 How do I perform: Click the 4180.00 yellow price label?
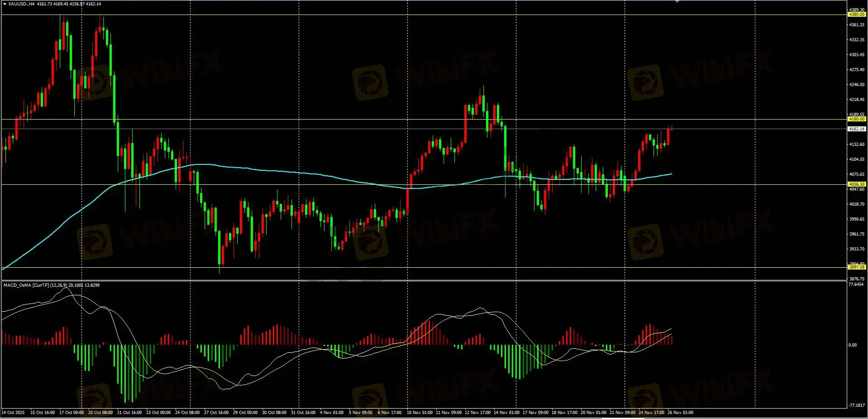point(856,119)
